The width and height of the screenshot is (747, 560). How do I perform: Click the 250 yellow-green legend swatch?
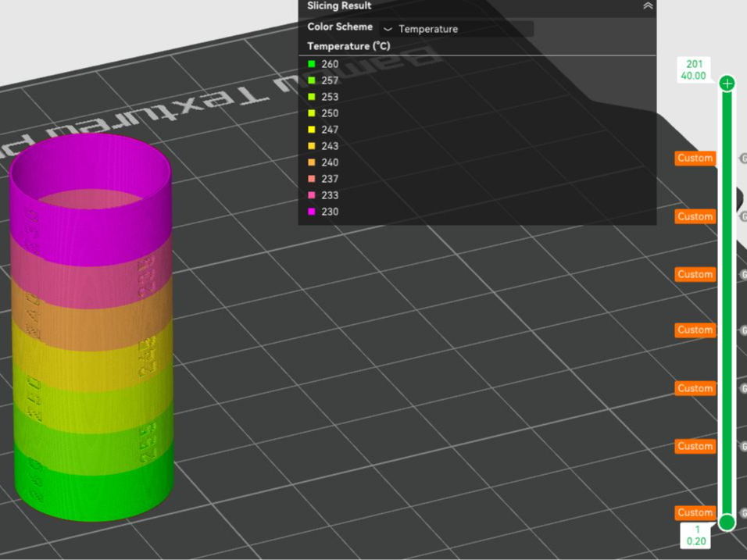312,113
